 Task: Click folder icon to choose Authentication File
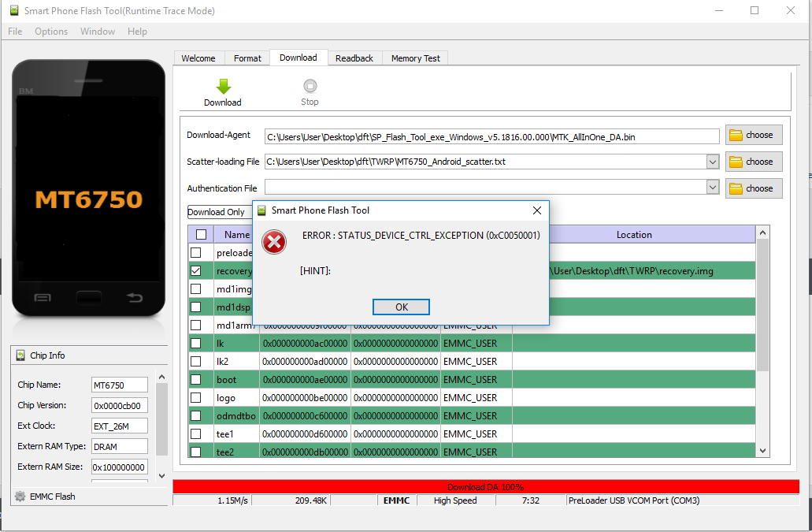736,188
